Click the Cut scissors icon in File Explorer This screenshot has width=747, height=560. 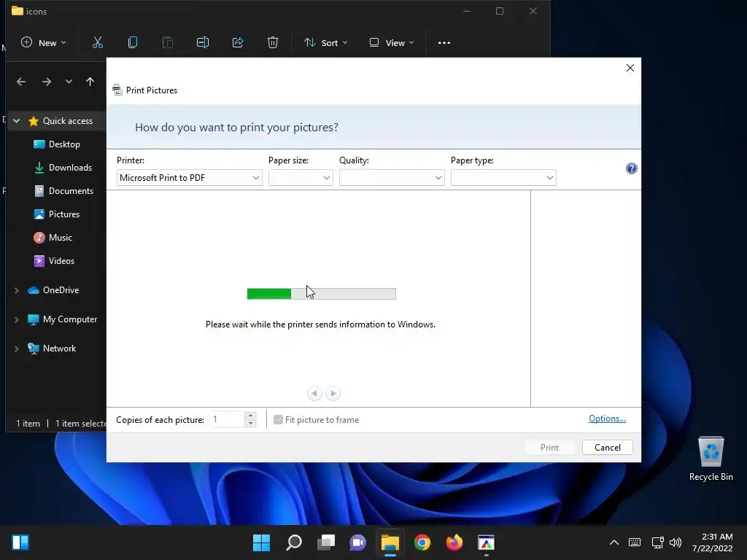point(97,43)
